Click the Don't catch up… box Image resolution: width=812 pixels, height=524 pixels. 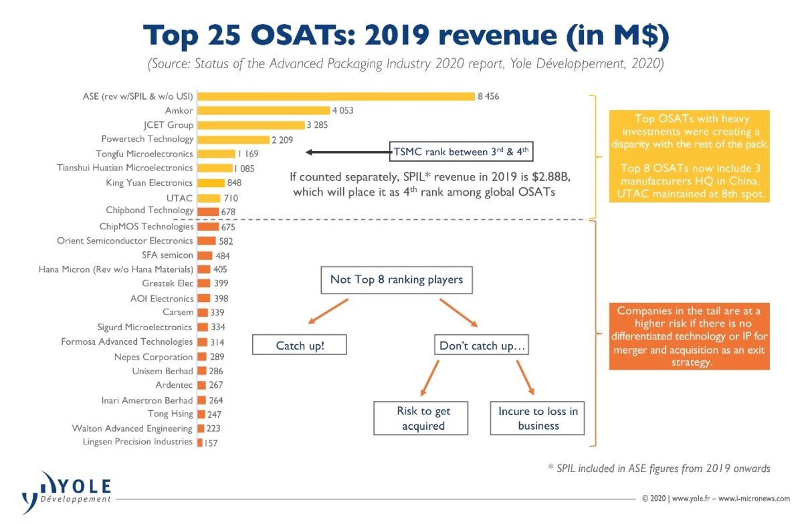click(x=483, y=346)
